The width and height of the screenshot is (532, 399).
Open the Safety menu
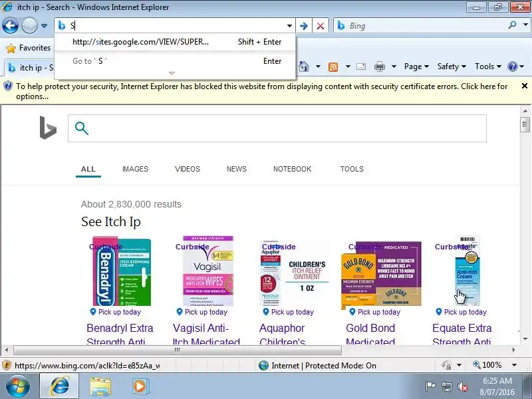(x=452, y=66)
